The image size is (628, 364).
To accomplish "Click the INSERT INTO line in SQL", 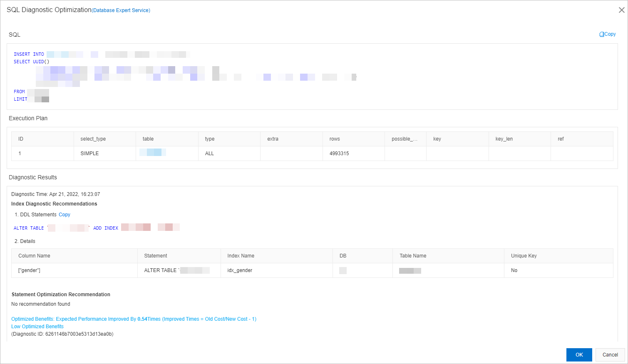I will click(x=102, y=54).
